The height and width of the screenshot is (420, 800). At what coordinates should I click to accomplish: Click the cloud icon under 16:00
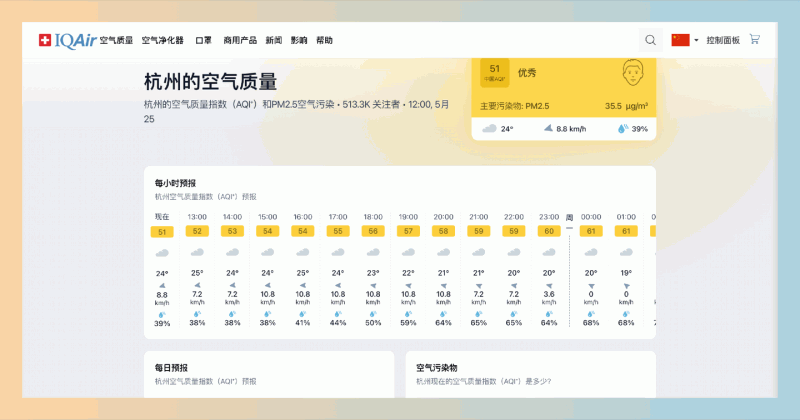coord(303,252)
